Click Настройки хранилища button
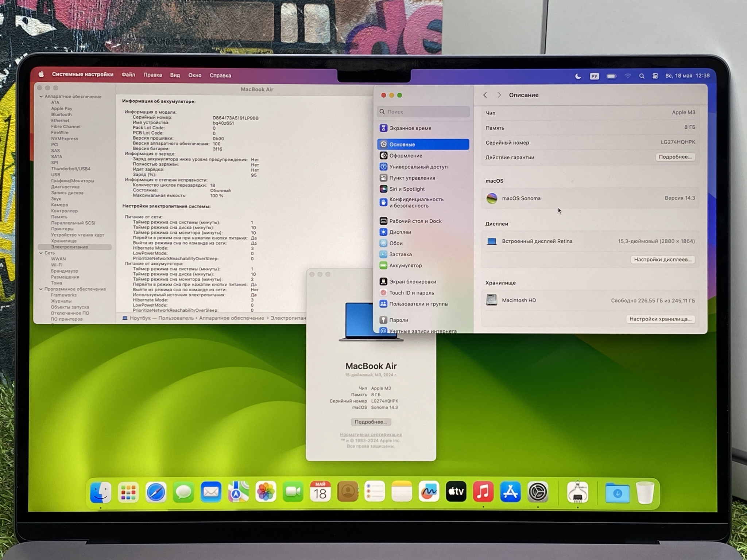This screenshot has height=560, width=747. (x=660, y=319)
